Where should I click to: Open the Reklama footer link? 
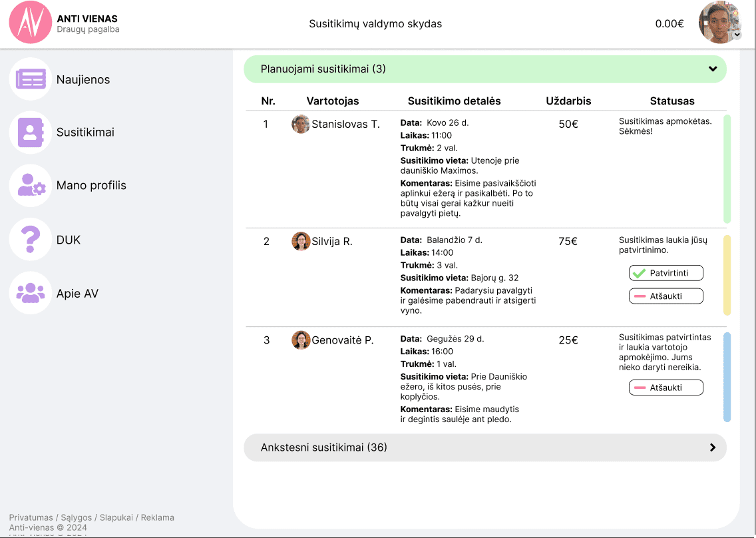click(157, 517)
